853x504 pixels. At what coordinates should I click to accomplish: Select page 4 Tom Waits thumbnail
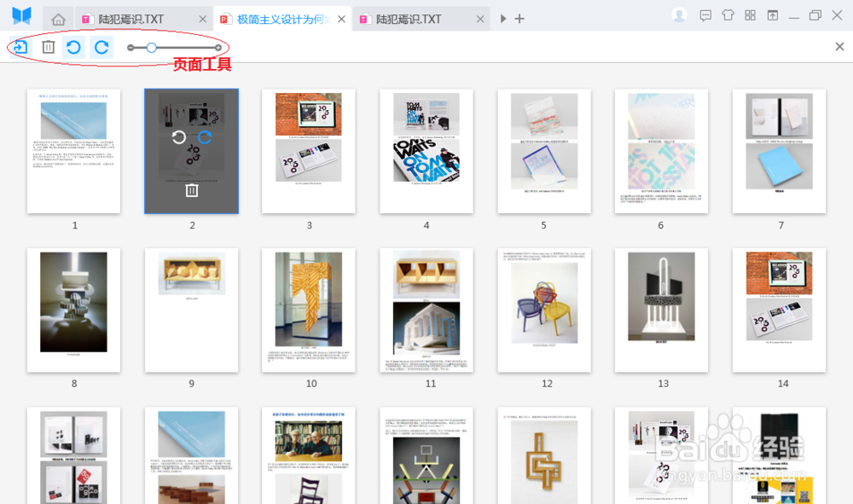[426, 151]
